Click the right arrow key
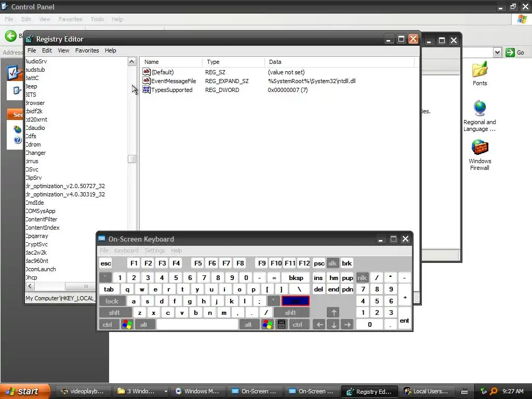 tap(348, 325)
